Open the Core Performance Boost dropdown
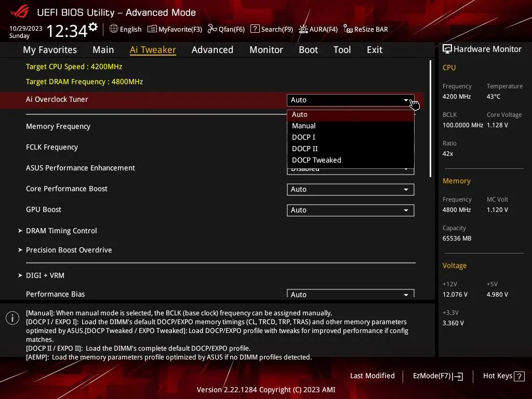 [x=351, y=189]
